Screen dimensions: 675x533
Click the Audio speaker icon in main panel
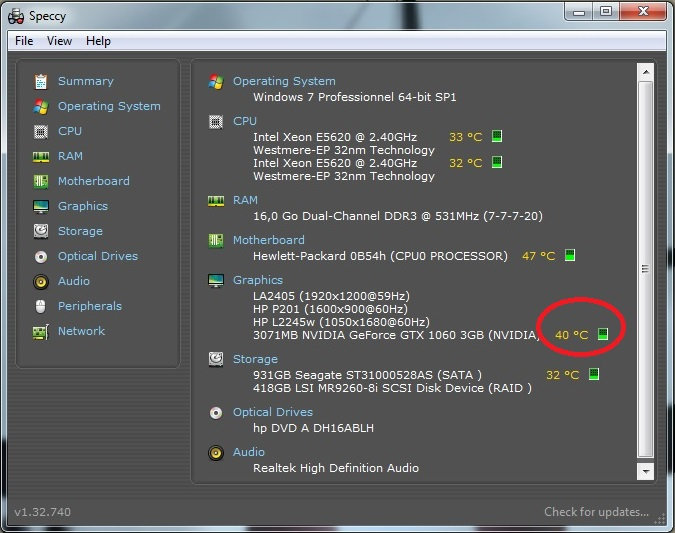tap(216, 453)
